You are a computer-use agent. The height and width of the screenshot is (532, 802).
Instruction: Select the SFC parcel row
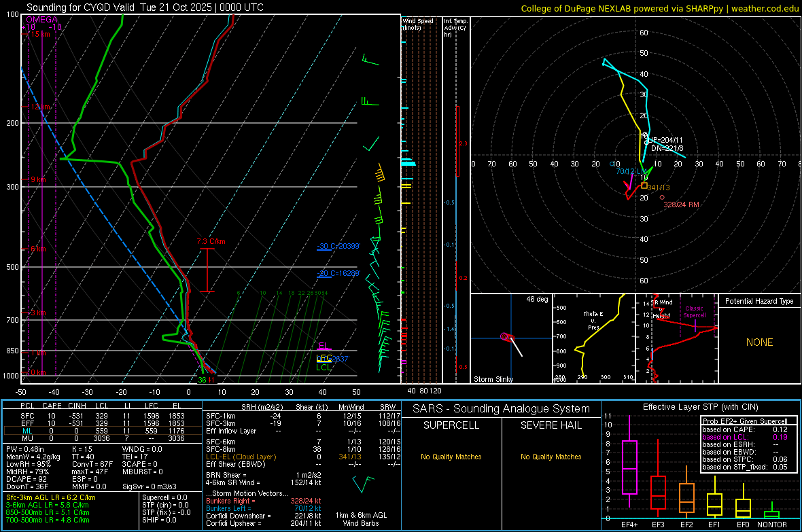tap(103, 416)
